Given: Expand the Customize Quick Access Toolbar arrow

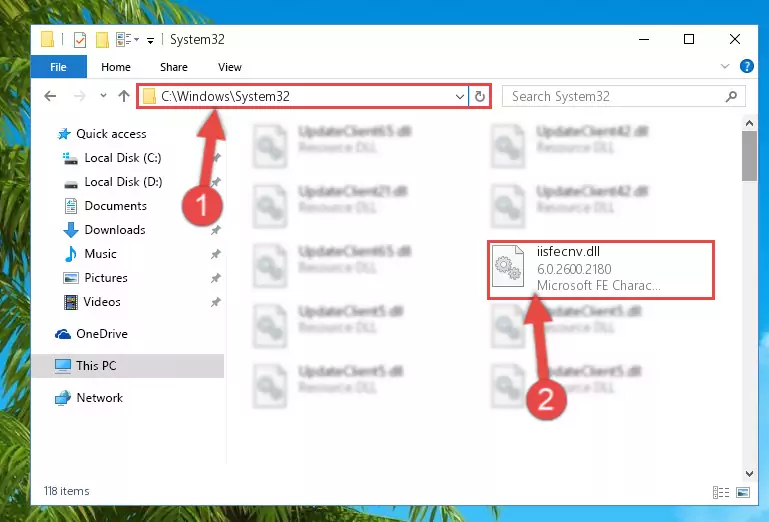Looking at the screenshot, I should (151, 40).
